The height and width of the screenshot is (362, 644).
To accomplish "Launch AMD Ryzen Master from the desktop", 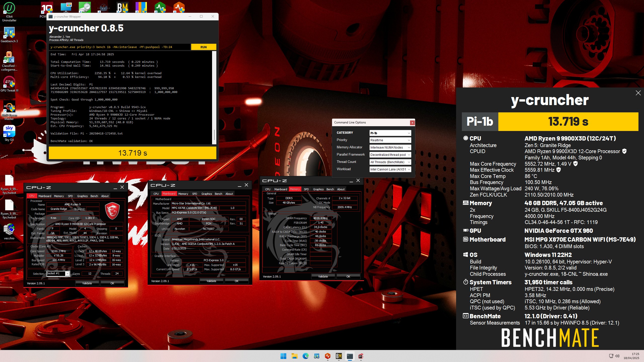I will pos(9,111).
